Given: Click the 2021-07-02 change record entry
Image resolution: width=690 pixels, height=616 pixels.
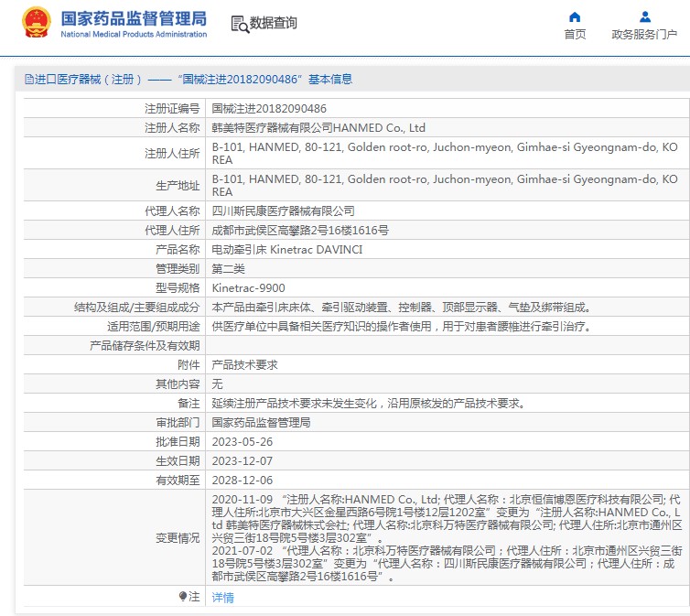Looking at the screenshot, I should pyautogui.click(x=447, y=564).
